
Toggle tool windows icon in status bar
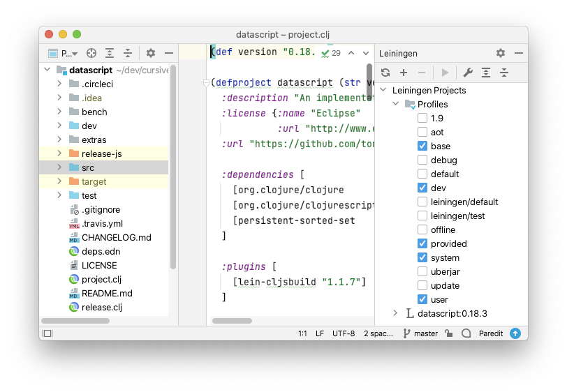click(x=47, y=333)
